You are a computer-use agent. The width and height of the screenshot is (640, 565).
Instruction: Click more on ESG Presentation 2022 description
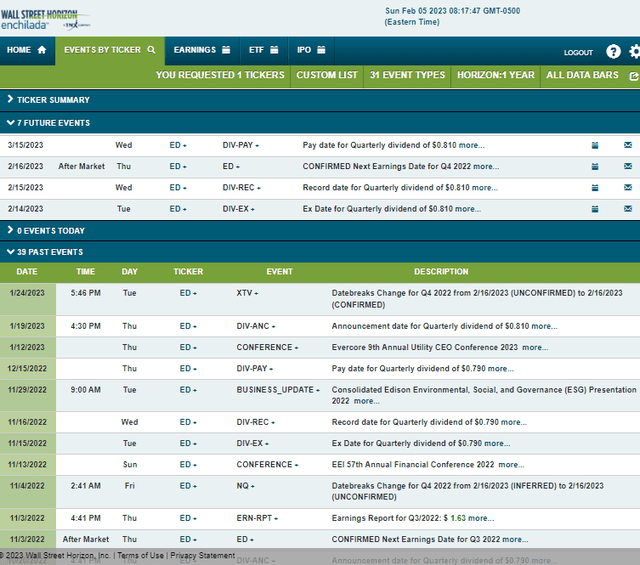(367, 401)
